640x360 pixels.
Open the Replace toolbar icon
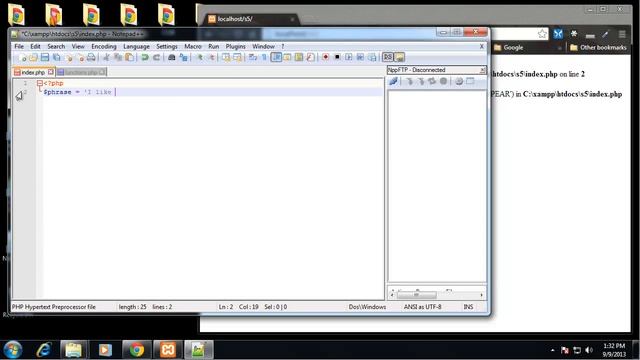click(184, 58)
